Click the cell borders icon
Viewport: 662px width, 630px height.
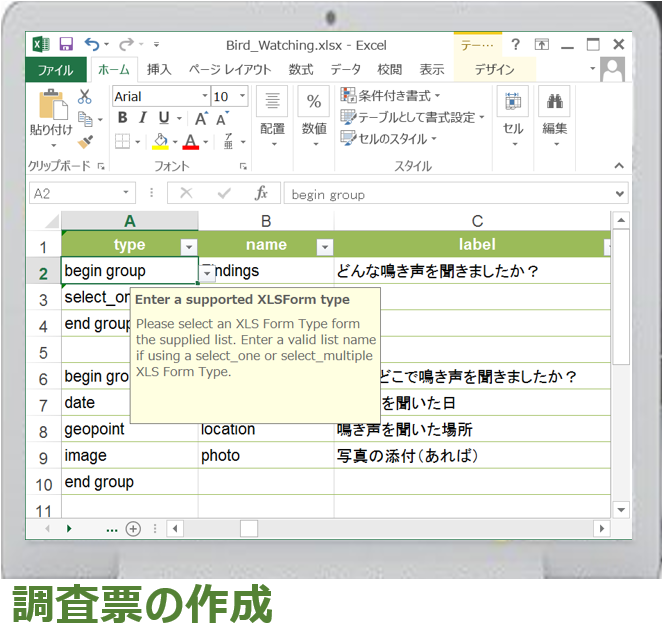[x=122, y=141]
